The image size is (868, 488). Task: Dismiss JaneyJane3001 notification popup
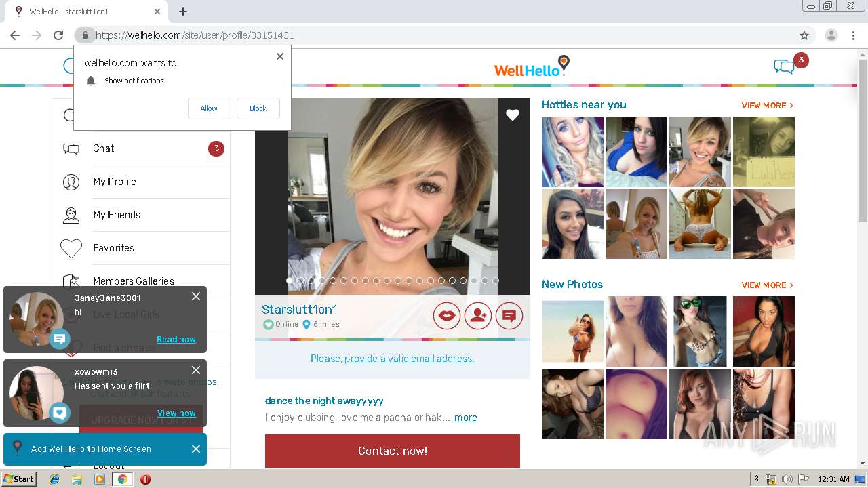(x=196, y=296)
